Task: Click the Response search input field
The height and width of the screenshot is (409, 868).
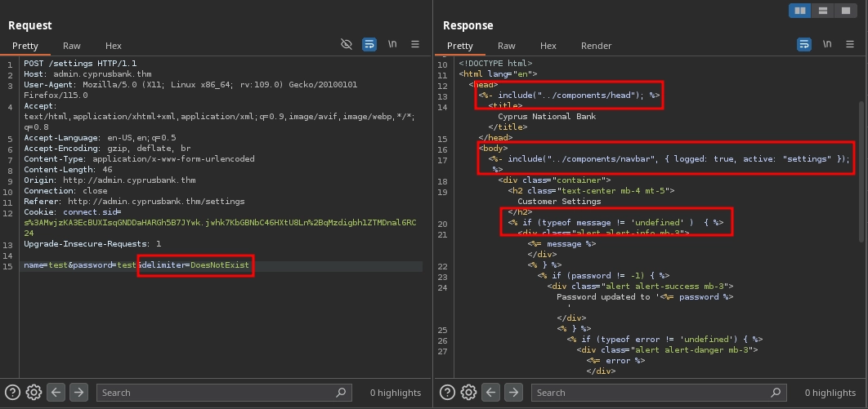Action: click(654, 393)
